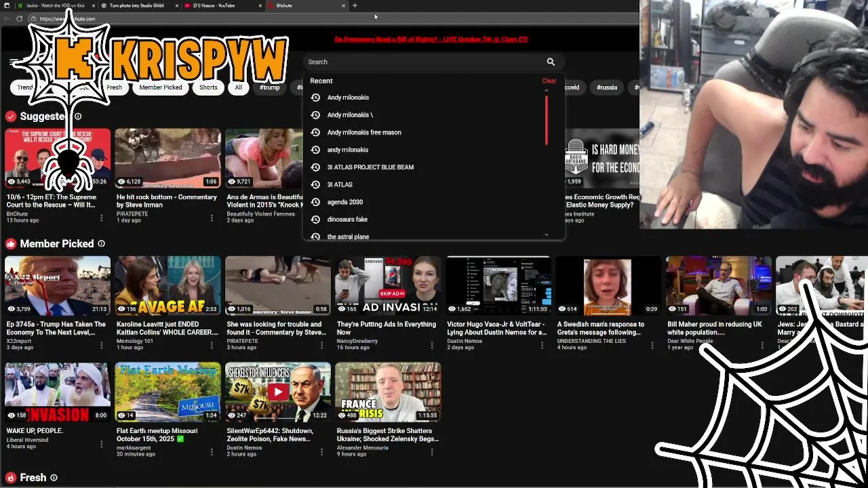This screenshot has width=868, height=488.
Task: Select the All filter chip
Action: click(x=238, y=87)
